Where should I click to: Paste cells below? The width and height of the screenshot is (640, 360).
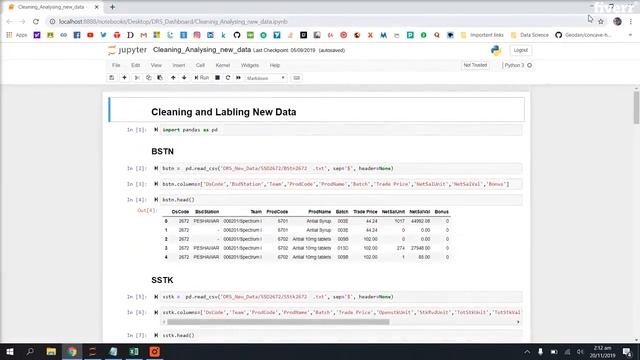tap(160, 78)
